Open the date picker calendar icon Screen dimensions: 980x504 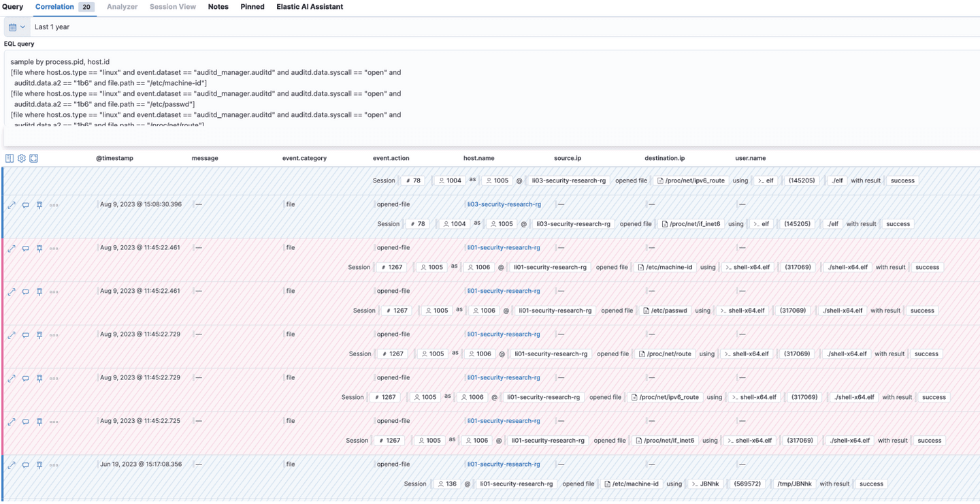pyautogui.click(x=11, y=27)
